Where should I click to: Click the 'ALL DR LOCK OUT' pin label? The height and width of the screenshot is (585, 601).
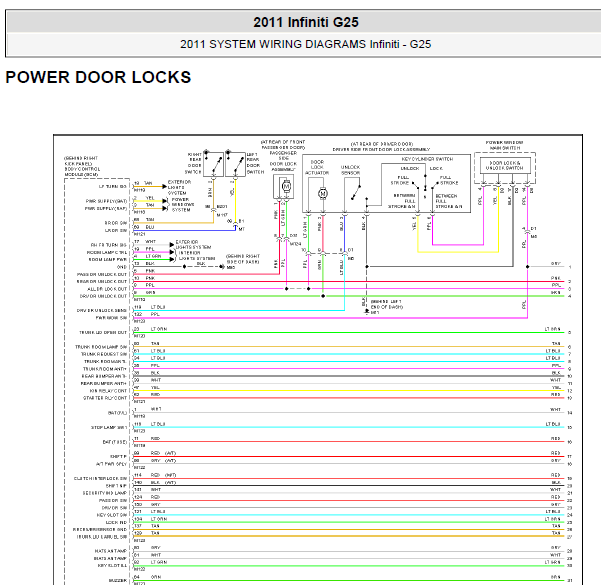(107, 289)
